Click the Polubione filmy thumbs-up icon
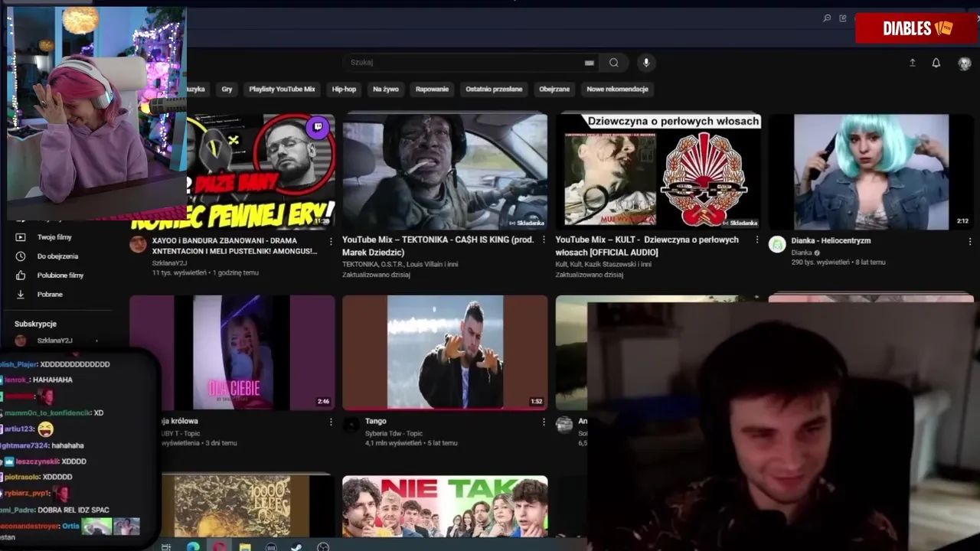The image size is (980, 551). tap(21, 275)
